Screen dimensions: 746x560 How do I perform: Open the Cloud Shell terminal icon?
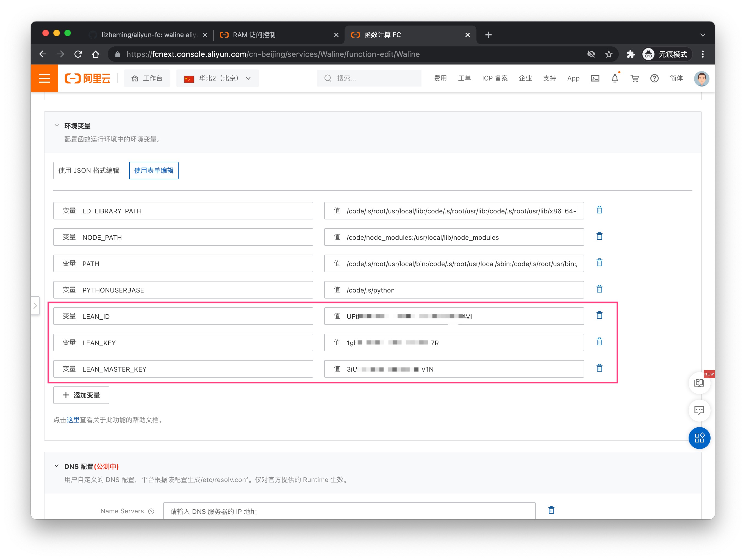pyautogui.click(x=595, y=78)
